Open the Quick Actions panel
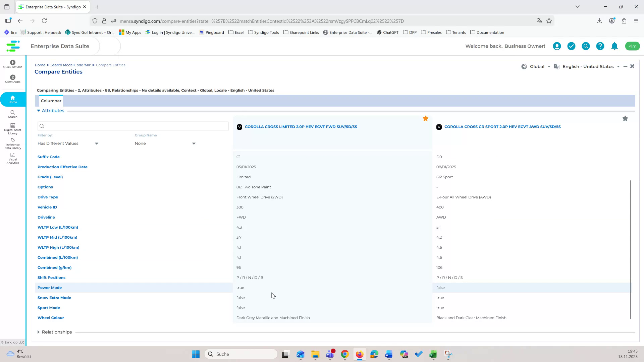 click(12, 64)
